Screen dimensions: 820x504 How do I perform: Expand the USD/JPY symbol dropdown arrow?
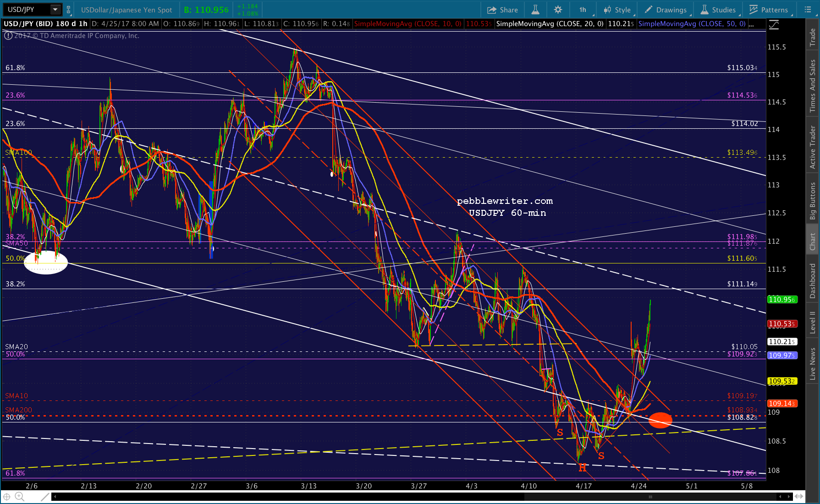click(x=55, y=10)
